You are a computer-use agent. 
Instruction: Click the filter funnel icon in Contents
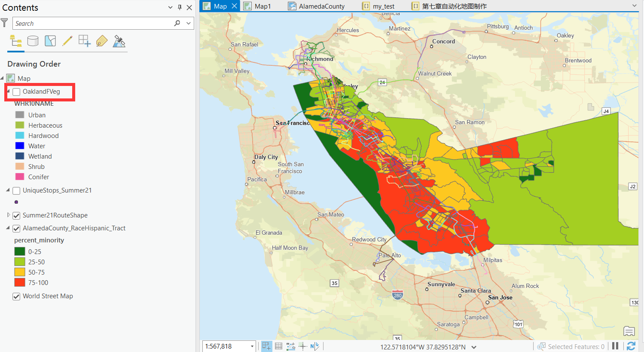[x=4, y=23]
